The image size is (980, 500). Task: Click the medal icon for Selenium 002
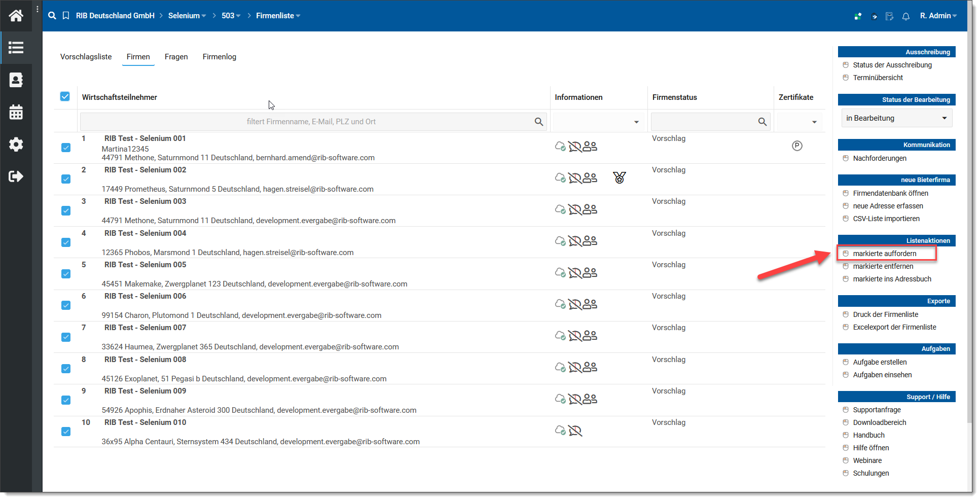620,177
